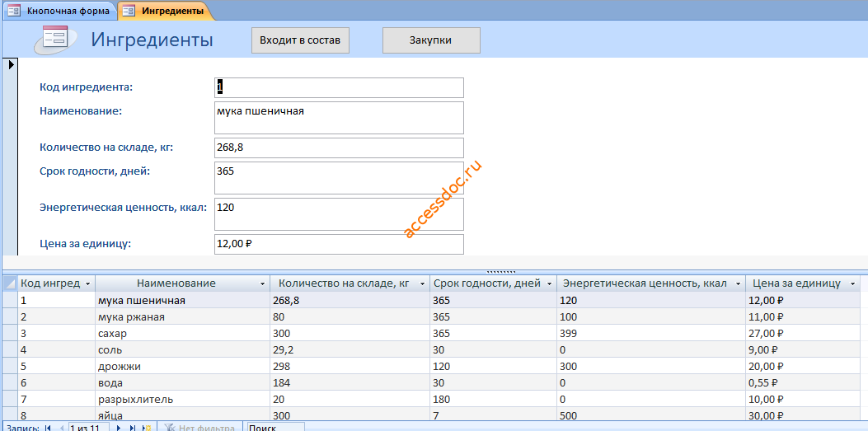Click the cell 'мука ржаная'
Image resolution: width=868 pixels, height=431 pixels.
pos(183,317)
